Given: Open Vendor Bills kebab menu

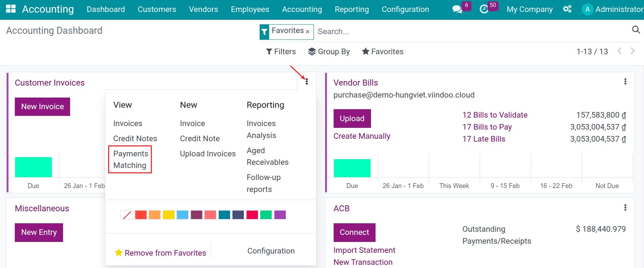Looking at the screenshot, I should [625, 82].
